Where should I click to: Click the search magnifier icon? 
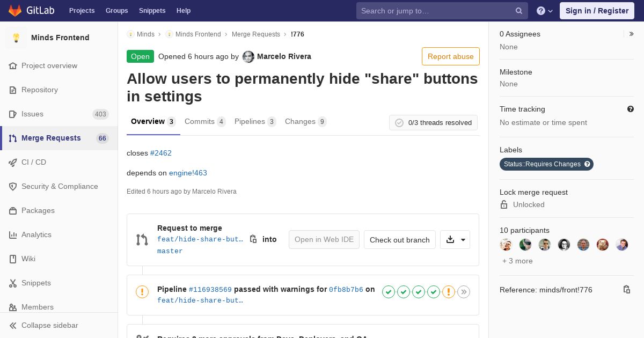[x=519, y=11]
